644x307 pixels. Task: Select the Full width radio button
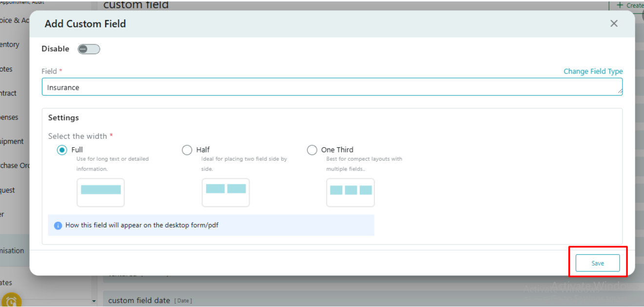pos(62,150)
